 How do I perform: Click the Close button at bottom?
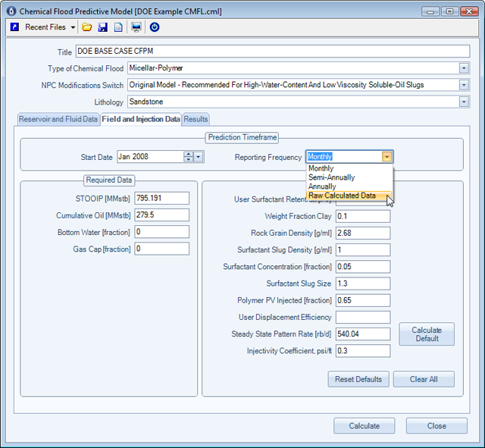[436, 426]
